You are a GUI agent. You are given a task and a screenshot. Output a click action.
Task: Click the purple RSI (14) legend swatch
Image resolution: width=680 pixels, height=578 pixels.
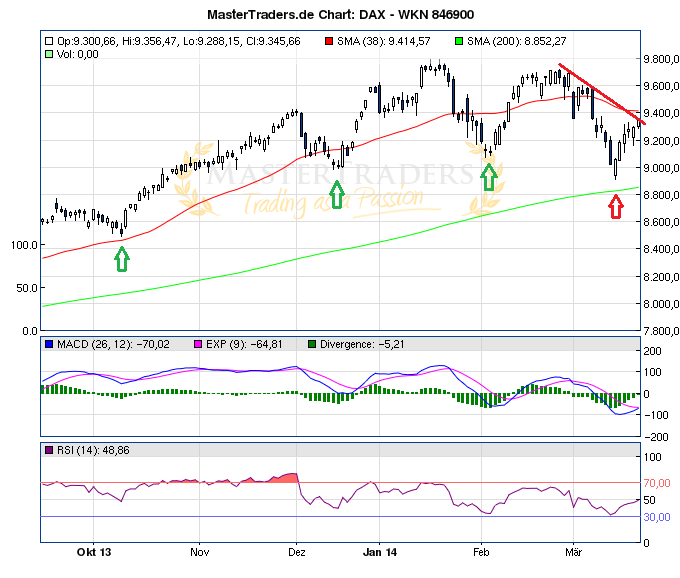tap(49, 450)
